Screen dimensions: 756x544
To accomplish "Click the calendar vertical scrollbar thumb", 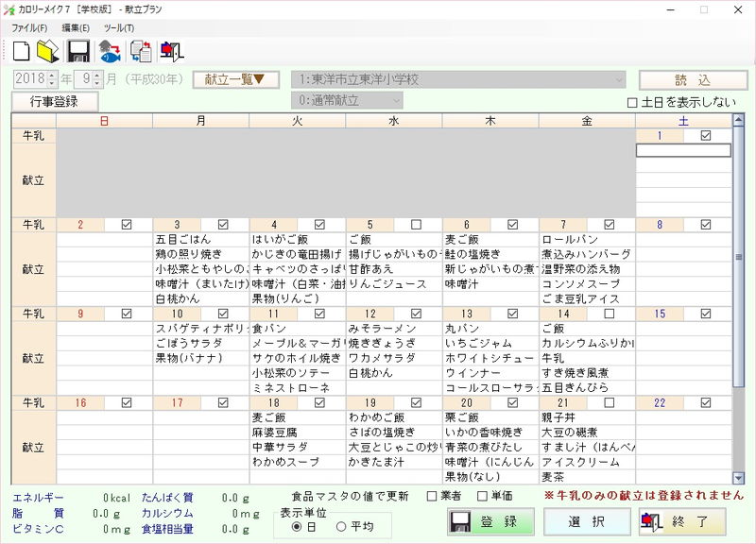I will [738, 257].
